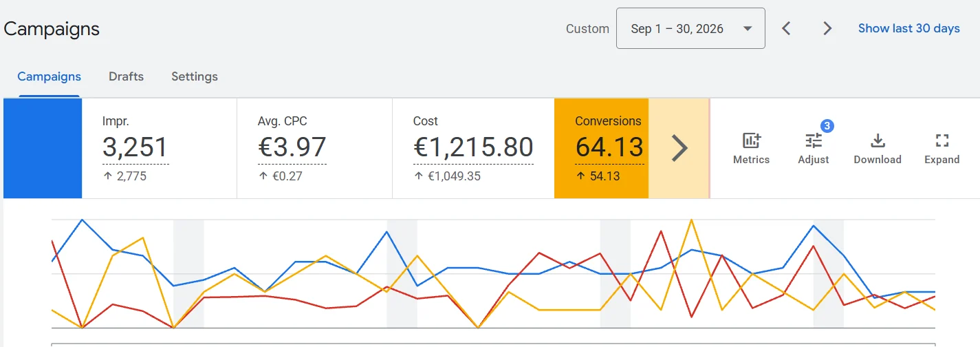The width and height of the screenshot is (980, 347).
Task: Select the Impr. metric card
Action: [x=160, y=148]
